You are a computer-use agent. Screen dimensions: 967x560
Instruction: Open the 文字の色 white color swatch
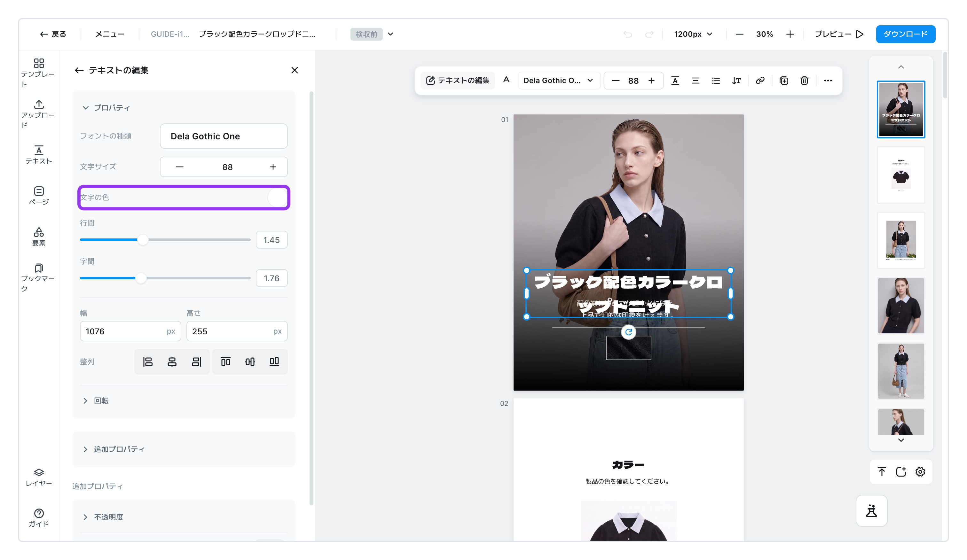(277, 198)
